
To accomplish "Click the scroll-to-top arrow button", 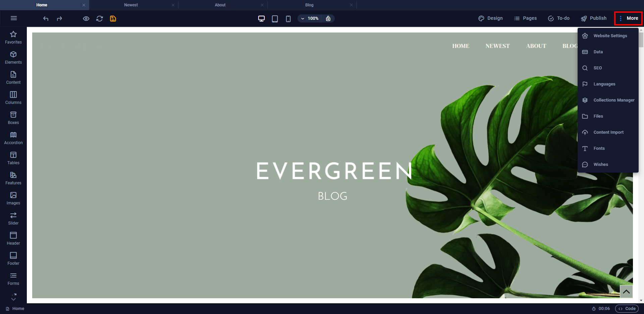I will tap(626, 292).
